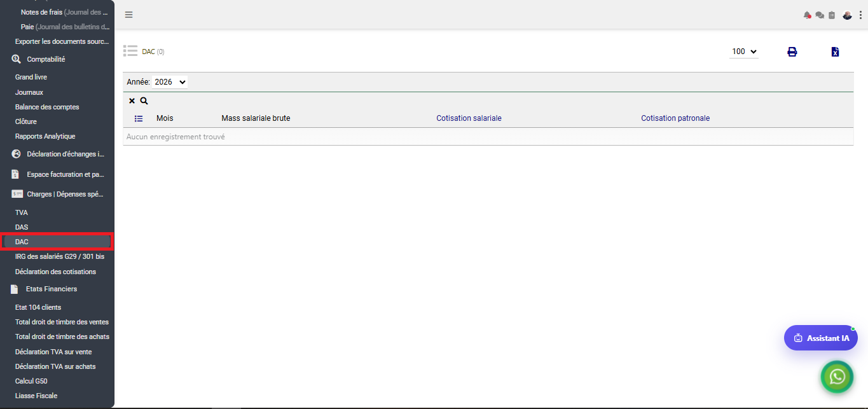Screen dimensions: 868x409
Task: Click the list icon next to DAC title
Action: [x=130, y=51]
